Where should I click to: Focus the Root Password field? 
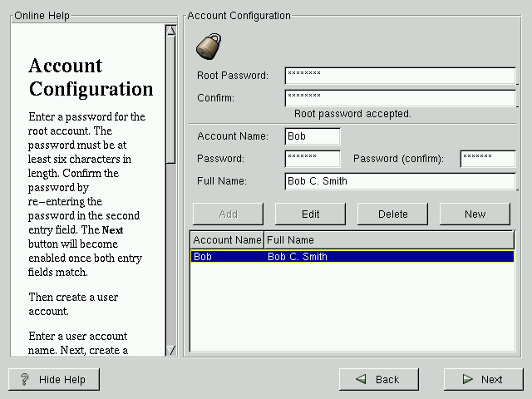tap(399, 76)
